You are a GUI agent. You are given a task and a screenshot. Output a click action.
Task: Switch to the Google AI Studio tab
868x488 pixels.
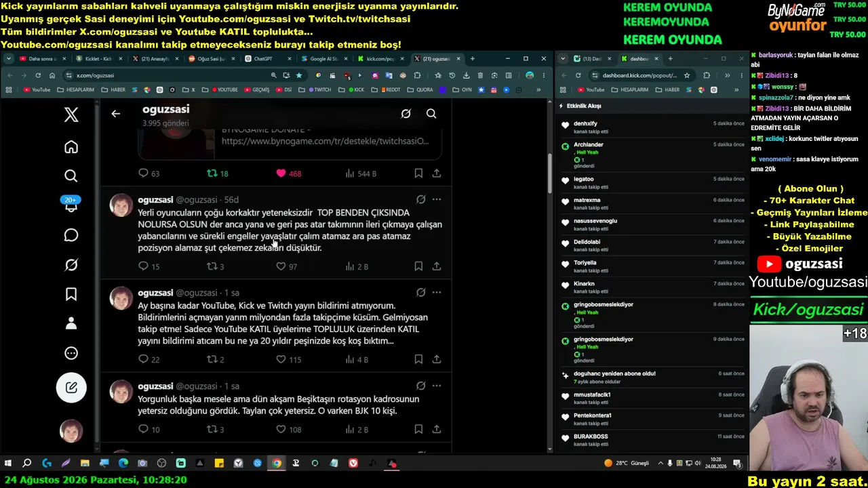(x=323, y=59)
